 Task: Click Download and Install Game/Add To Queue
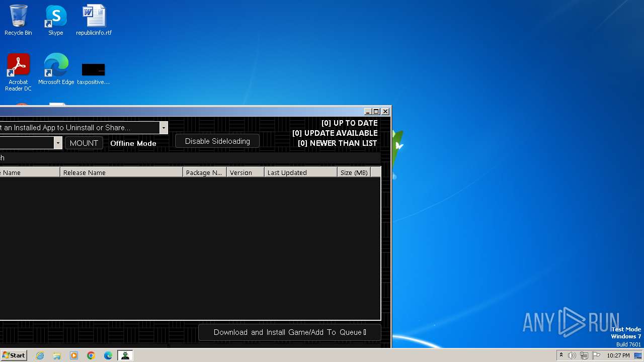(x=290, y=332)
